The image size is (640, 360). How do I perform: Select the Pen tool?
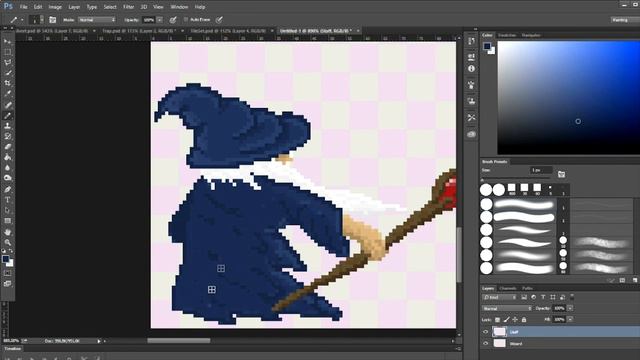coord(7,189)
